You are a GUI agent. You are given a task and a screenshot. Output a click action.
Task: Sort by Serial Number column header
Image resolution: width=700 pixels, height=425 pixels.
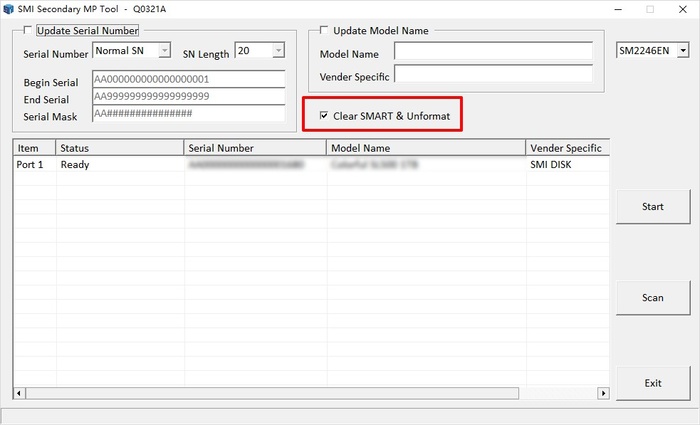(x=255, y=148)
